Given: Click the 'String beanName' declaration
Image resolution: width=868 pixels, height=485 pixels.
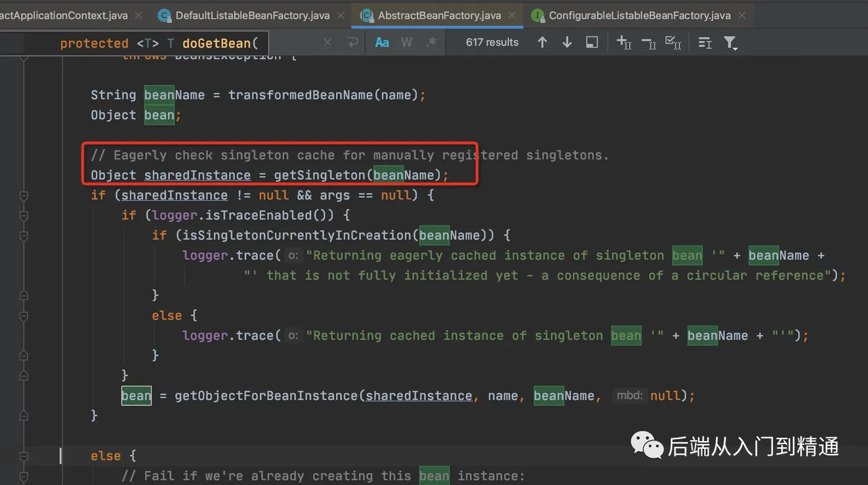Looking at the screenshot, I should (x=148, y=95).
